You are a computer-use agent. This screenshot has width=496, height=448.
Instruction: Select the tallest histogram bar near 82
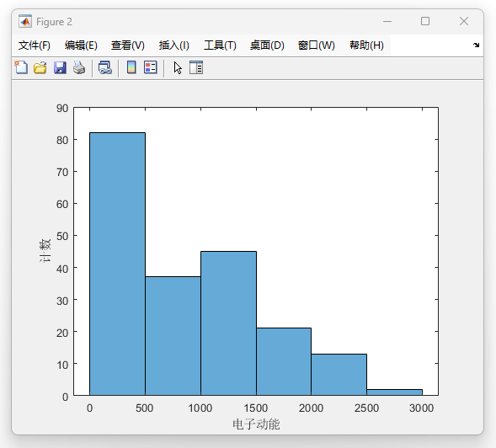pyautogui.click(x=117, y=264)
